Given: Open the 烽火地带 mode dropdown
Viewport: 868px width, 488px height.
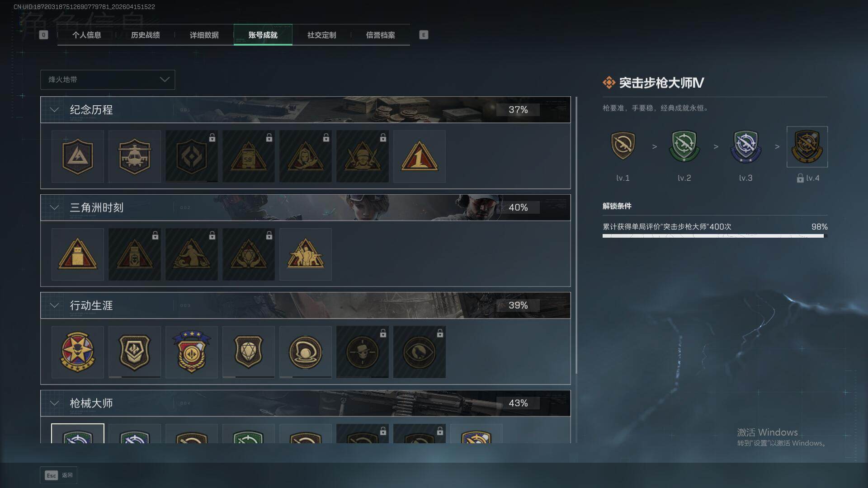Looking at the screenshot, I should (x=108, y=80).
